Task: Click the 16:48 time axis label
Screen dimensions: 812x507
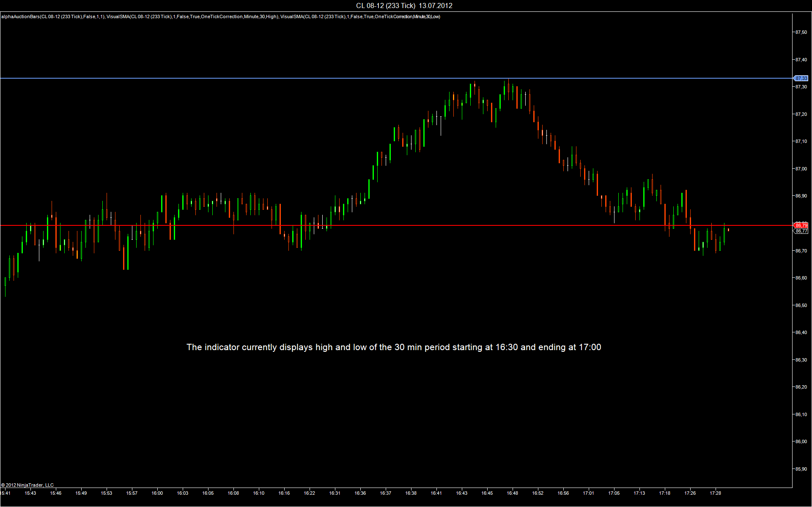Action: tap(513, 493)
